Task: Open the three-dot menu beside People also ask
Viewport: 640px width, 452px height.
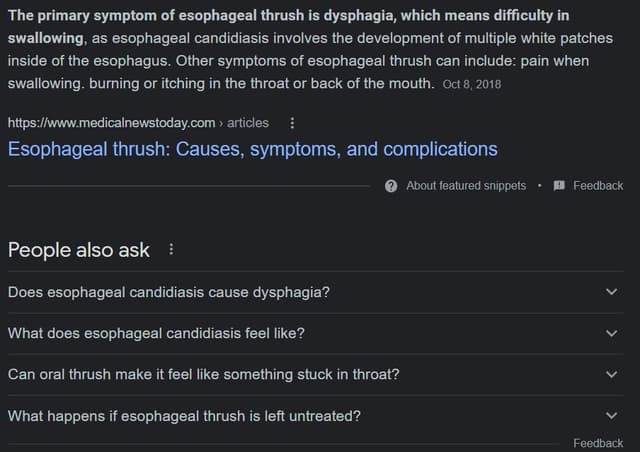Action: click(x=171, y=250)
